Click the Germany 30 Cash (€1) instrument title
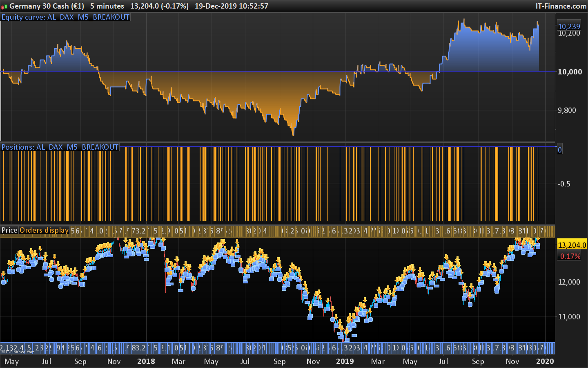 pos(47,6)
